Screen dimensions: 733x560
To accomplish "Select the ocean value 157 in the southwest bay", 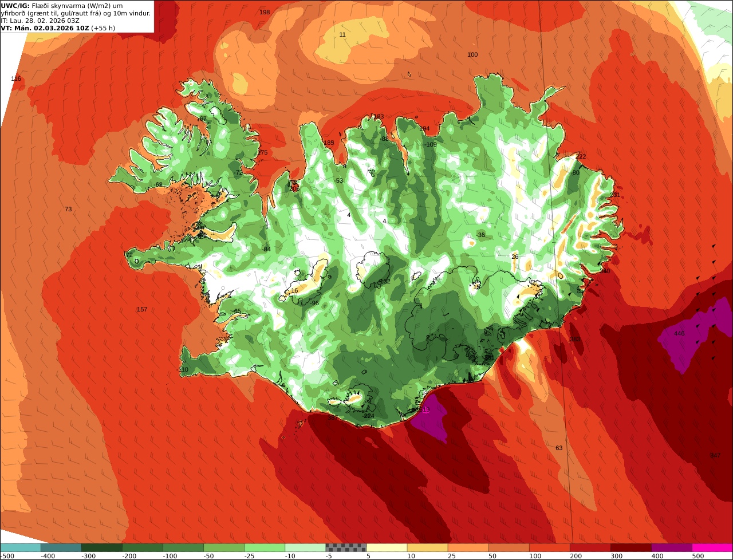I will [x=142, y=309].
